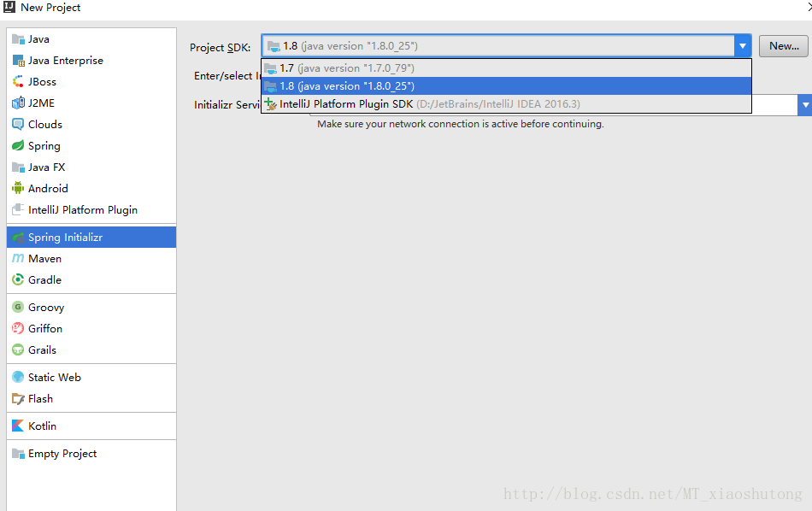Image resolution: width=812 pixels, height=511 pixels.
Task: Click the Grails icon
Action: (x=18, y=350)
